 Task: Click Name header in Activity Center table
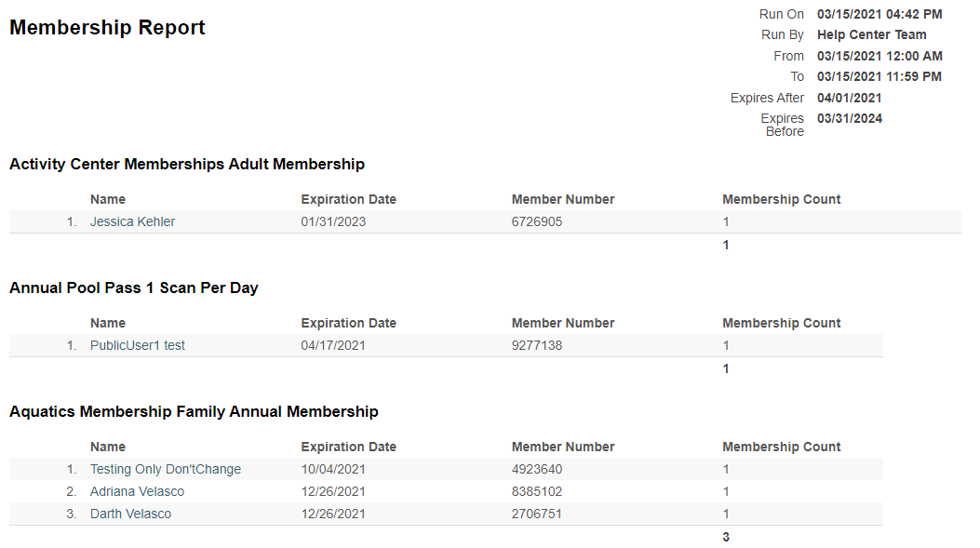tap(108, 199)
